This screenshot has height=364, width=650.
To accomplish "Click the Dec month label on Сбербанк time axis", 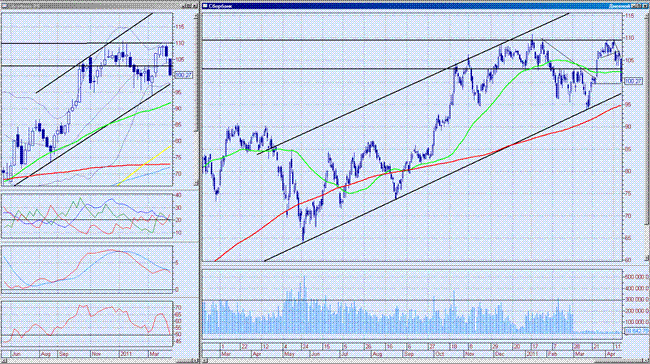I will click(x=499, y=354).
